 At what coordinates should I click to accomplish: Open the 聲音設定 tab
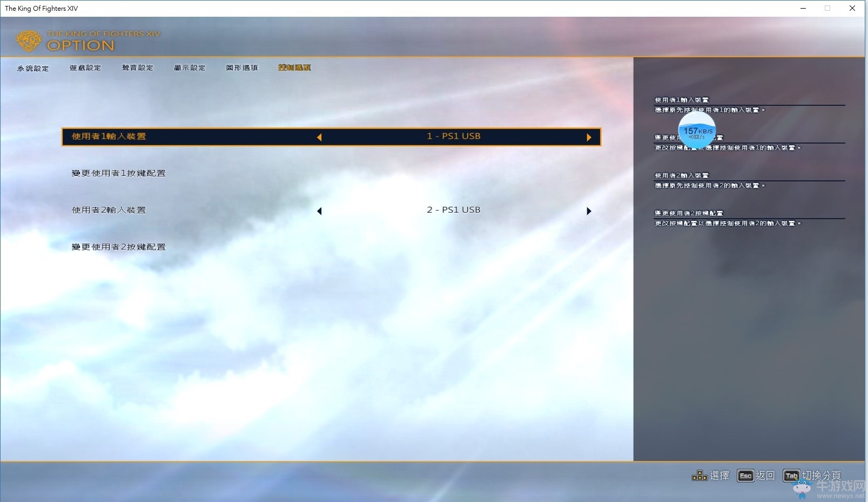[x=137, y=67]
